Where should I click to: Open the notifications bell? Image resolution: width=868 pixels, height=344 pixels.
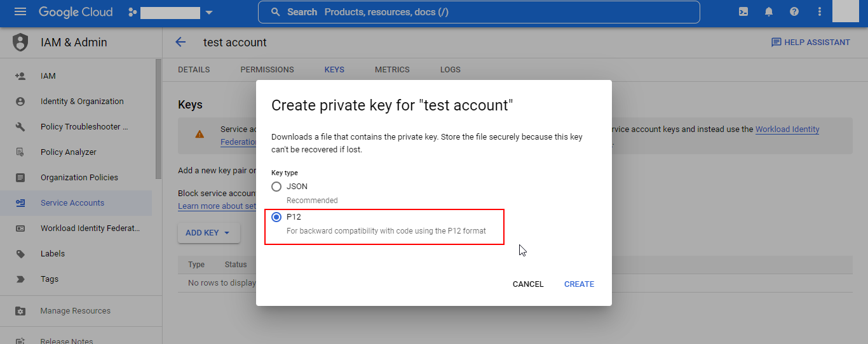click(769, 12)
